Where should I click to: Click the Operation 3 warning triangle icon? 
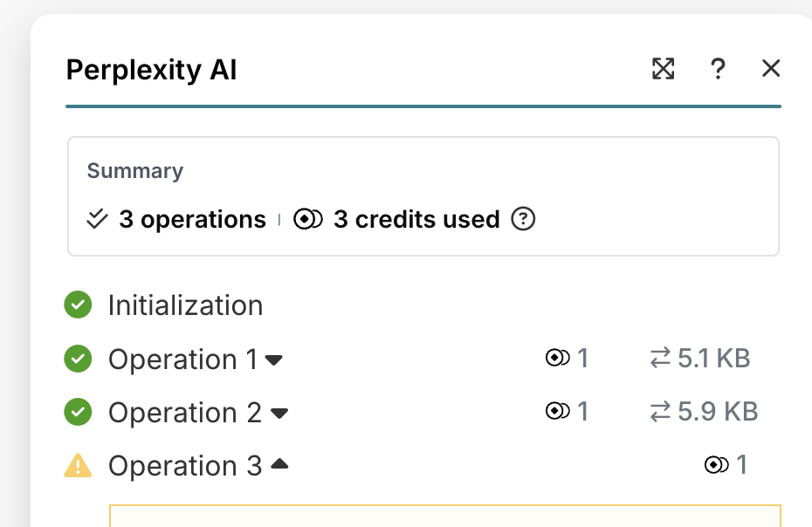(79, 466)
